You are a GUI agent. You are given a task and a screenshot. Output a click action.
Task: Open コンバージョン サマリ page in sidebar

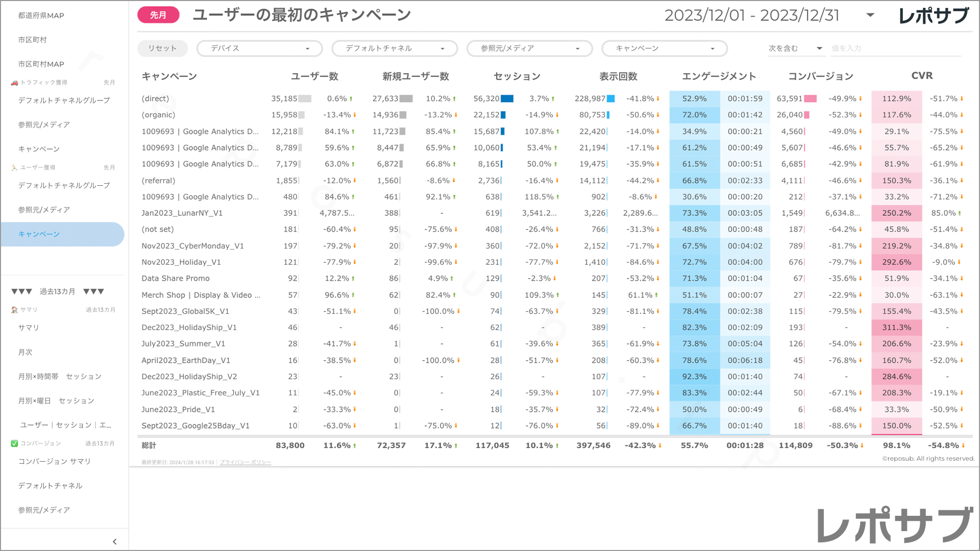[x=55, y=461]
